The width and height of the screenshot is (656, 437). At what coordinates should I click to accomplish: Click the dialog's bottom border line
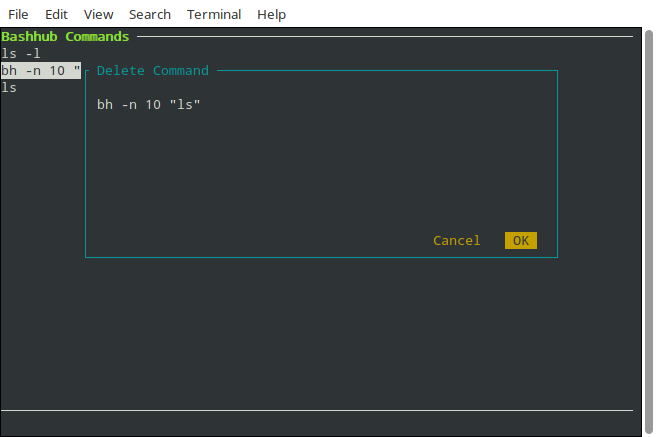click(320, 257)
